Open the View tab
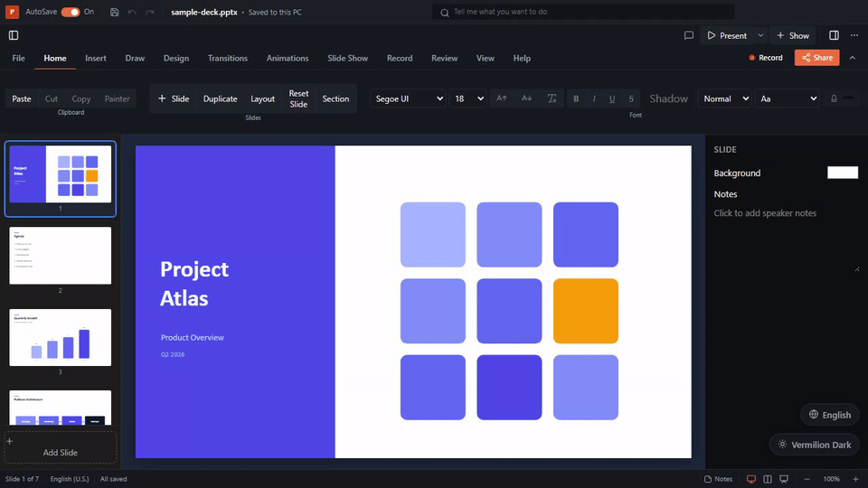Image resolution: width=868 pixels, height=488 pixels. pos(485,58)
